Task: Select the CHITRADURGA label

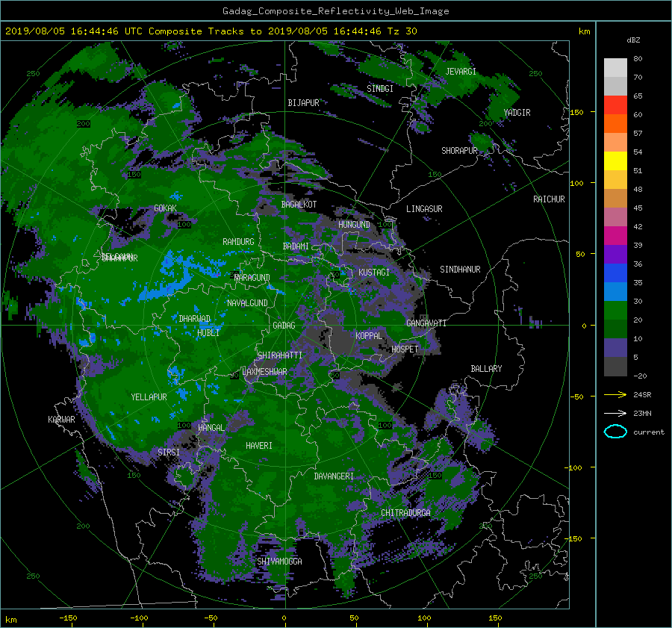Action: pyautogui.click(x=405, y=513)
